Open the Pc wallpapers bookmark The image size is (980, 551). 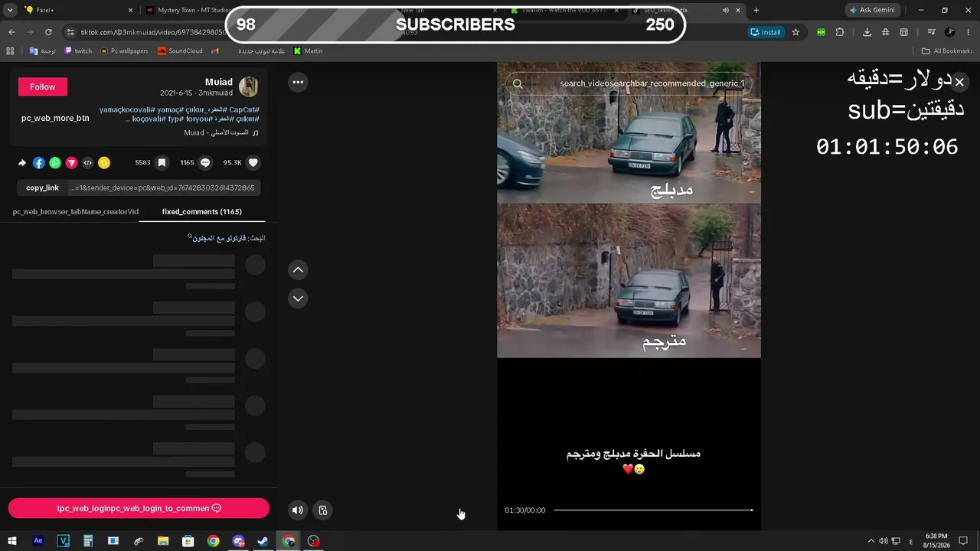point(124,51)
